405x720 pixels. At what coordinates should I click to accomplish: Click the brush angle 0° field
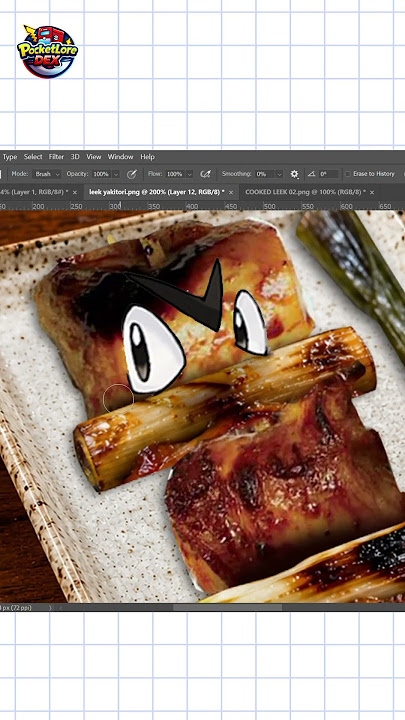pos(328,174)
